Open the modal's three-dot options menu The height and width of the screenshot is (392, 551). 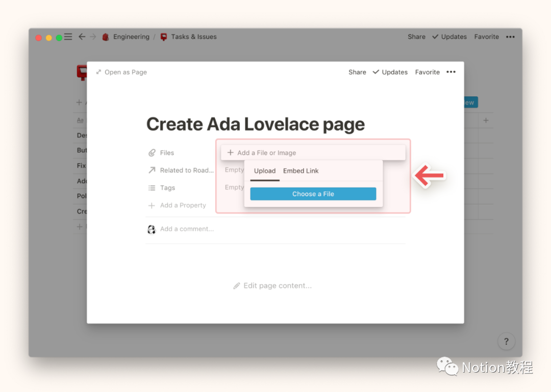(450, 72)
